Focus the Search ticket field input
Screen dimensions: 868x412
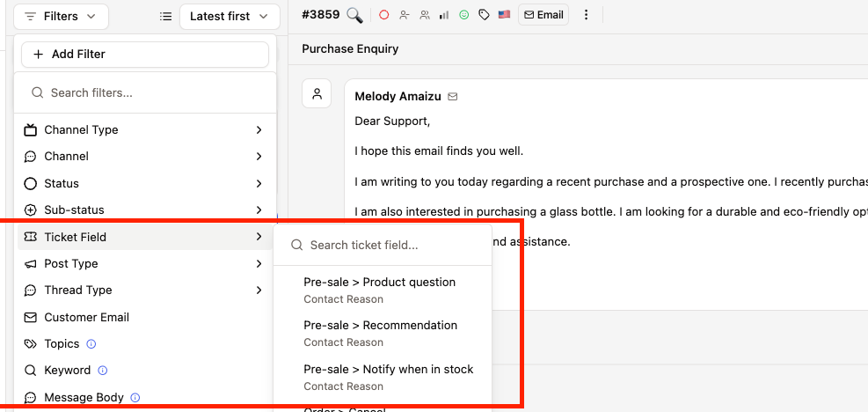tap(383, 245)
